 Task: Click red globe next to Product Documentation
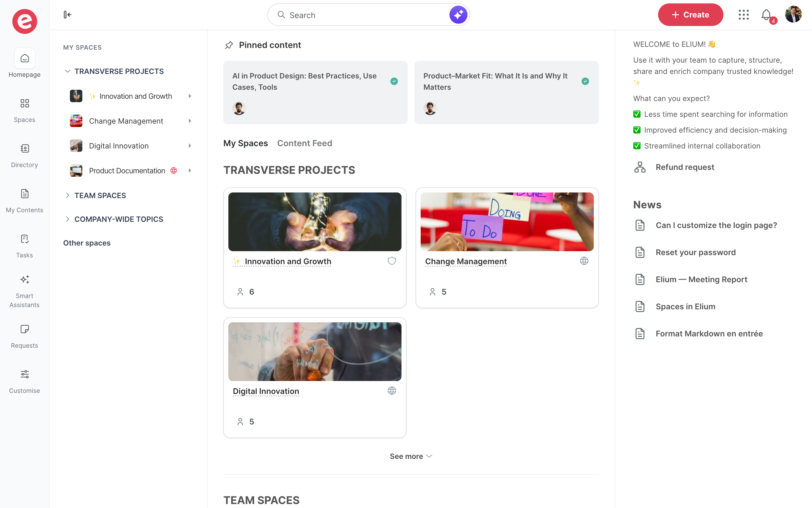point(174,171)
